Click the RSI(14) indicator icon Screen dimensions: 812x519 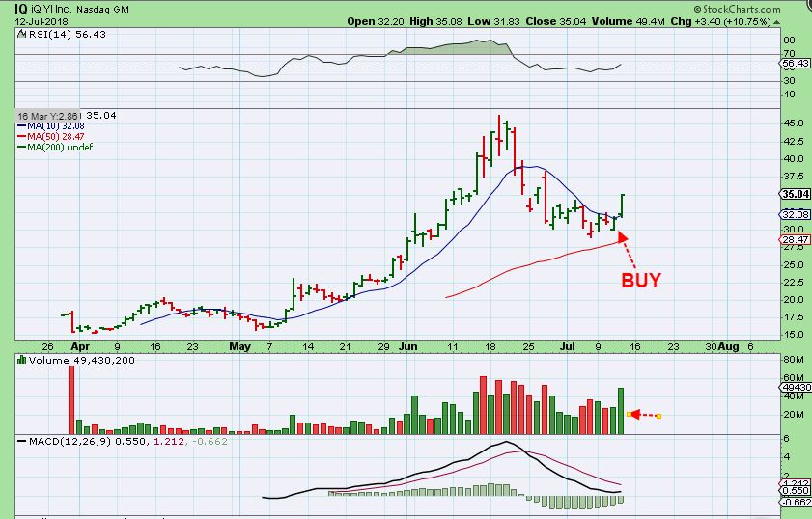(20, 34)
